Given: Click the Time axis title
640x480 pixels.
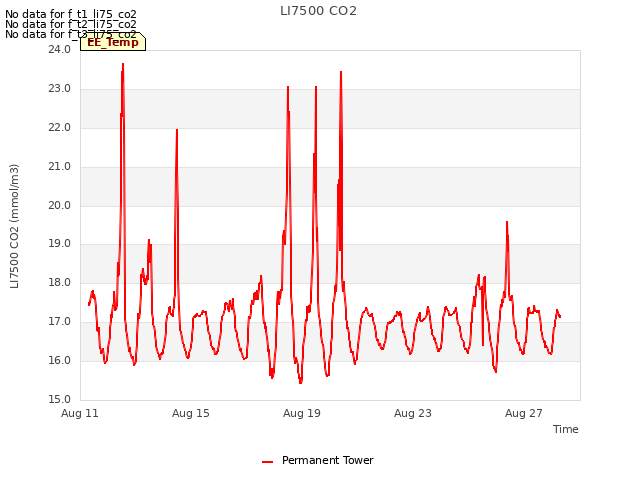Looking at the screenshot, I should pyautogui.click(x=566, y=429).
